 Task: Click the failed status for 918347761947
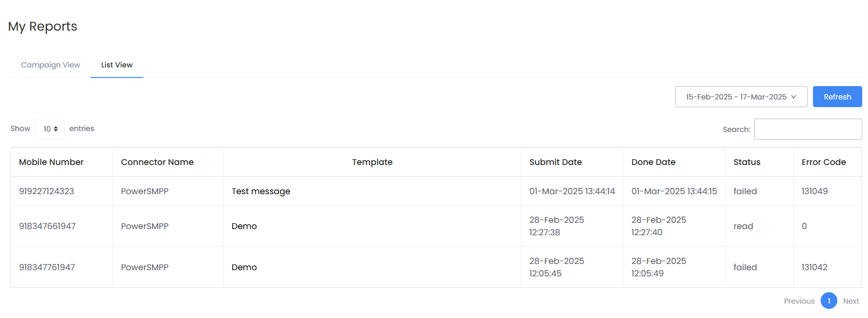(x=745, y=267)
